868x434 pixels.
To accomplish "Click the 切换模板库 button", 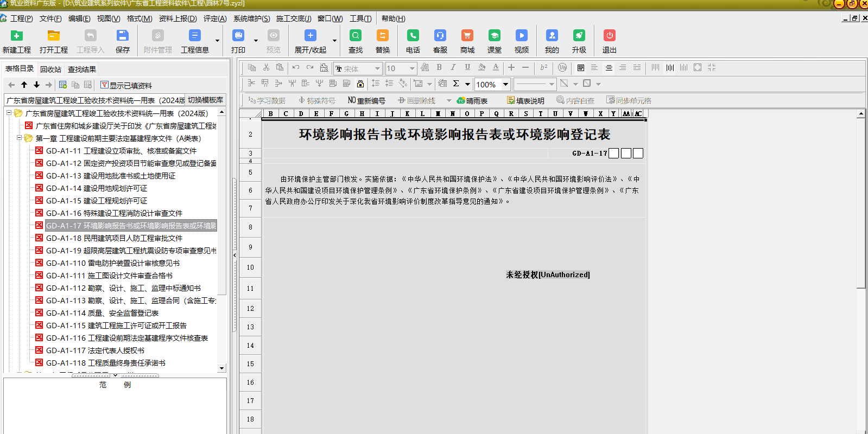I will click(205, 100).
